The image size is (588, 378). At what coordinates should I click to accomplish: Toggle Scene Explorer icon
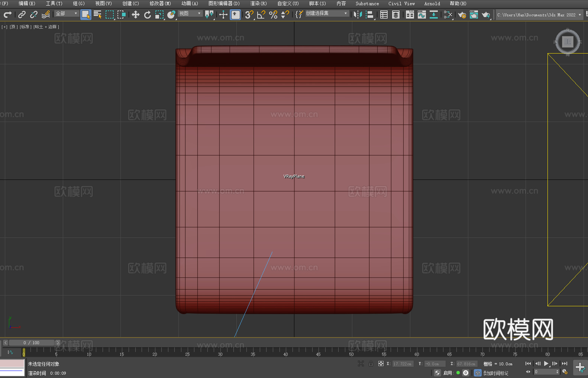[384, 14]
